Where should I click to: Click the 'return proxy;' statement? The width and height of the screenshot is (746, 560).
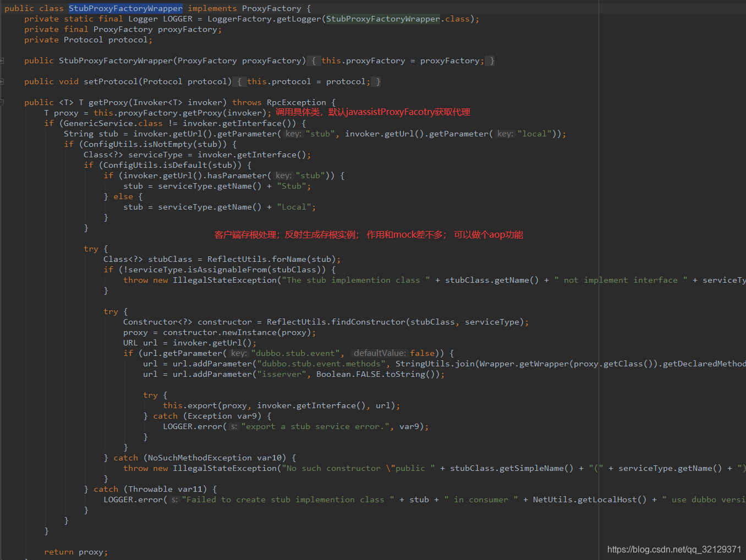[x=76, y=552]
